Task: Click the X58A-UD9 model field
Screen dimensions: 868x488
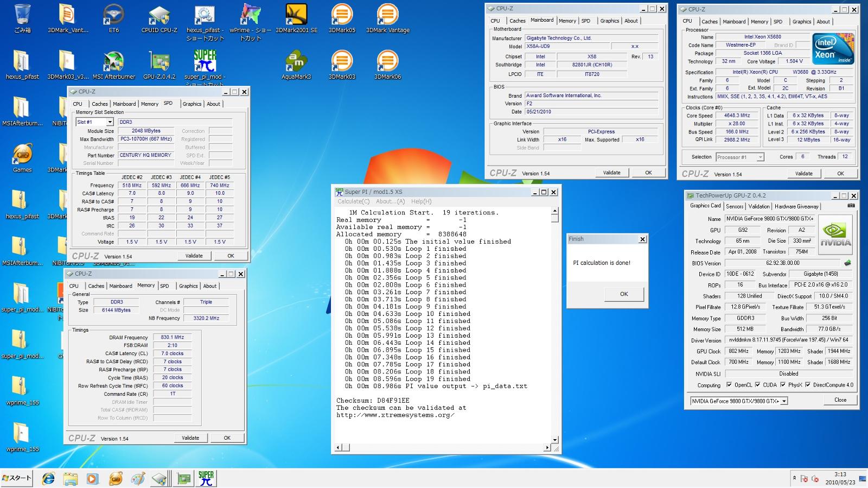Action: [x=567, y=46]
